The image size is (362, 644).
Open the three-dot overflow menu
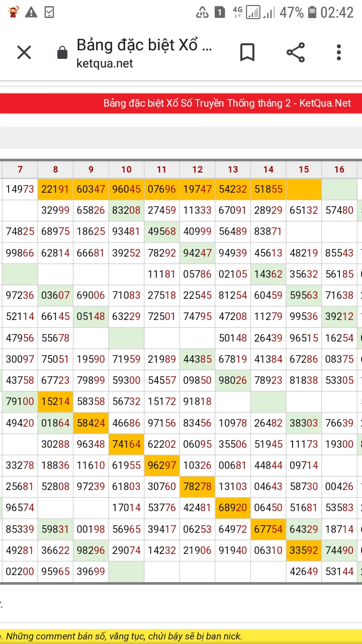pyautogui.click(x=339, y=52)
